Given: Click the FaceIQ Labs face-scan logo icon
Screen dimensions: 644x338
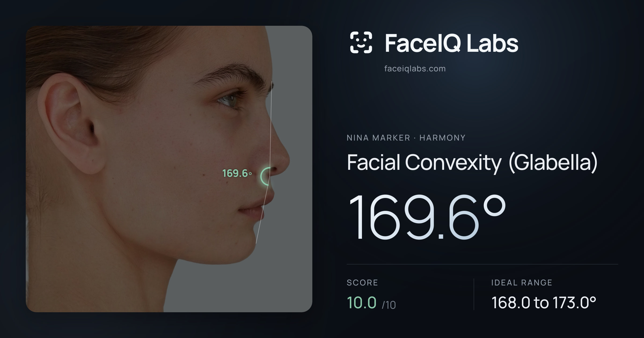Looking at the screenshot, I should [x=361, y=42].
